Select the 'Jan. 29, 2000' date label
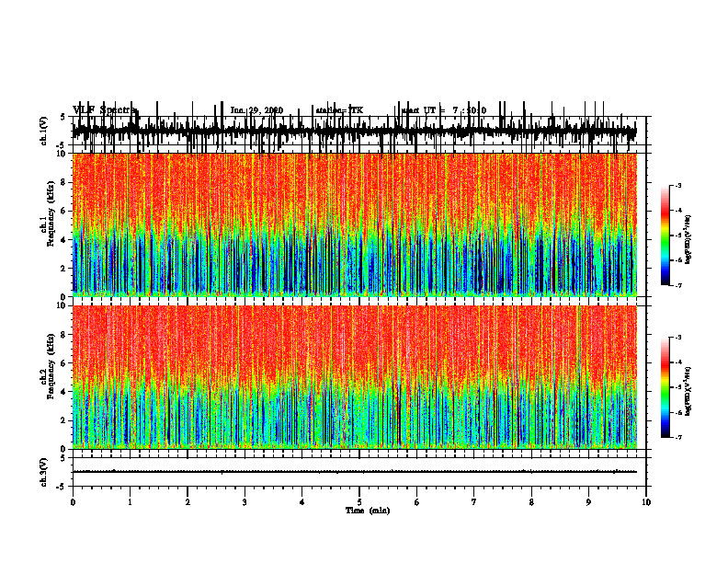This screenshot has height=563, width=728. click(x=256, y=110)
